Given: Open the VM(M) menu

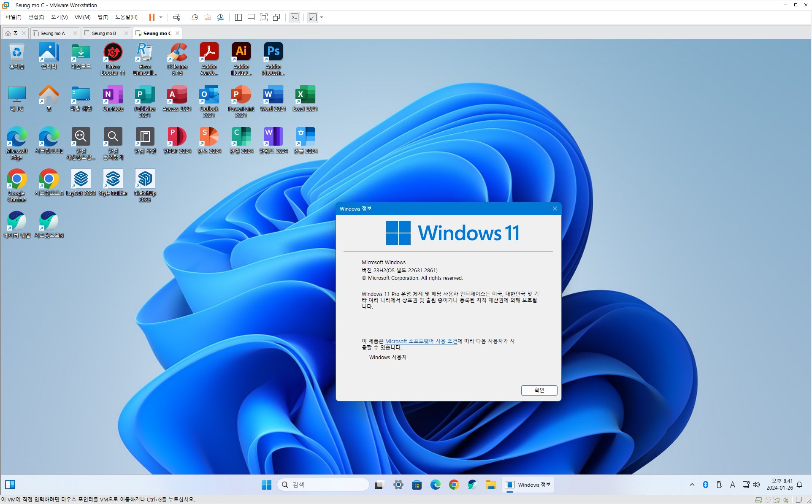Looking at the screenshot, I should click(82, 17).
